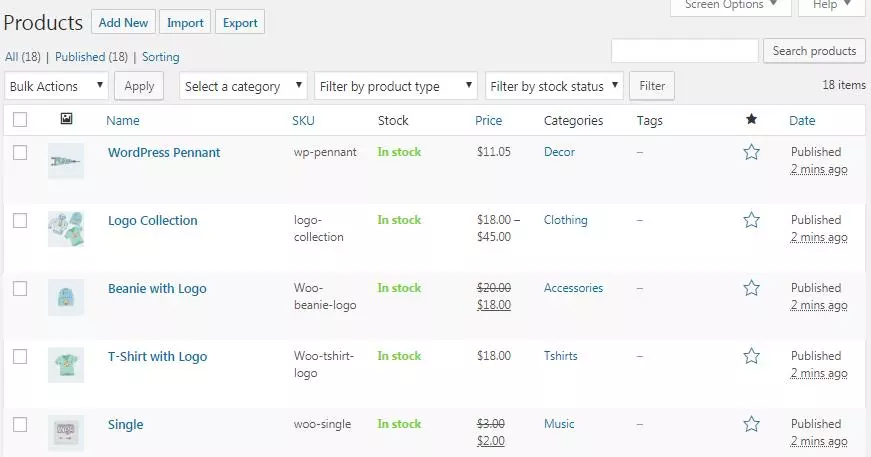The height and width of the screenshot is (457, 871).
Task: Click the image column header icon
Action: point(66,118)
